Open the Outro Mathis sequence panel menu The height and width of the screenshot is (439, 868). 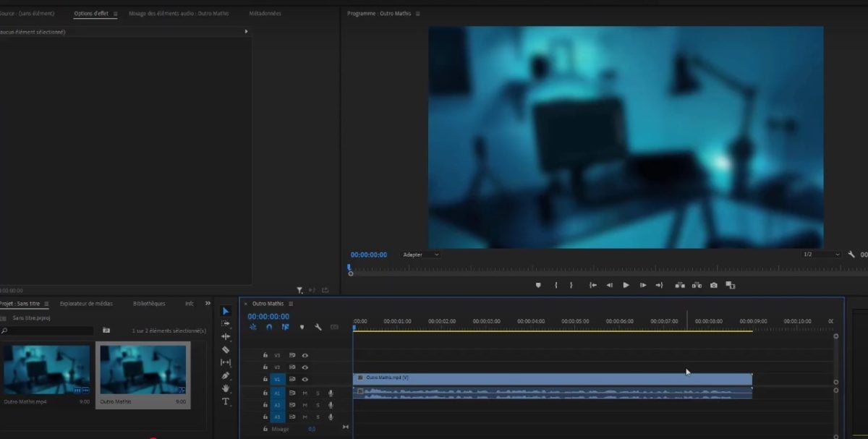click(x=291, y=304)
